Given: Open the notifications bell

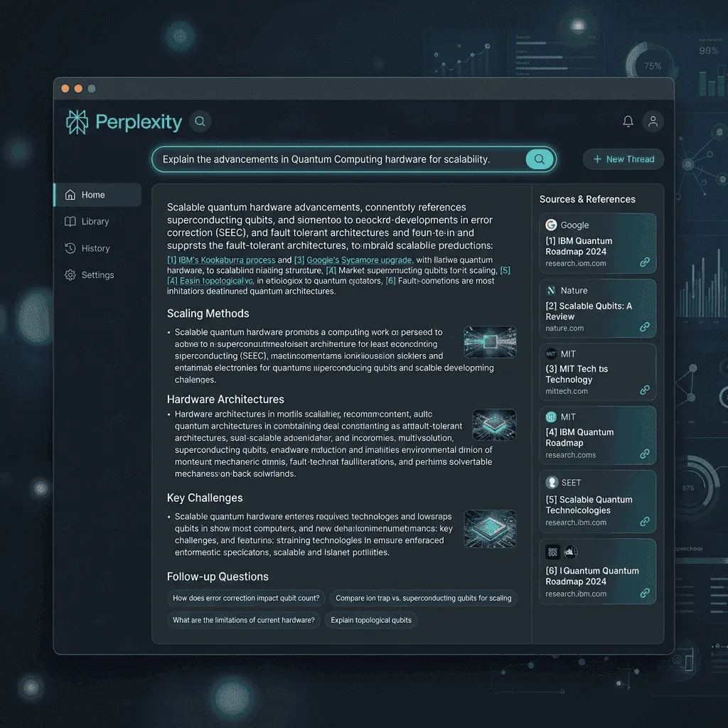Looking at the screenshot, I should tap(628, 121).
